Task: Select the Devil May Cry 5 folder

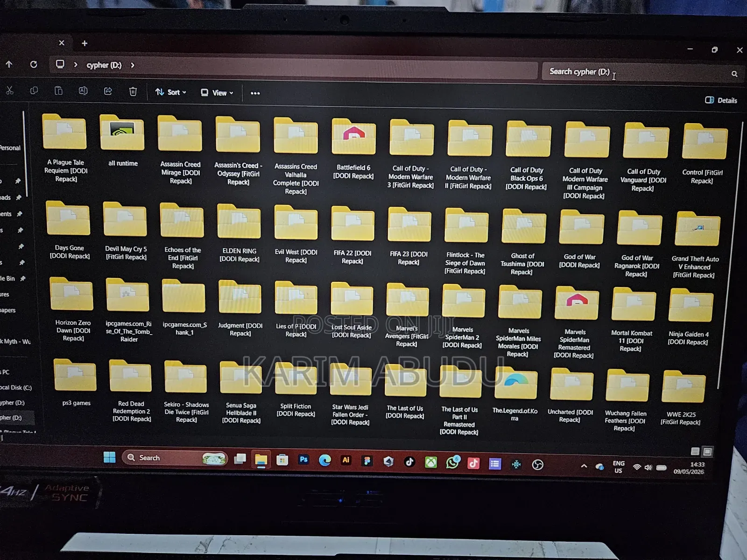Action: (126, 231)
